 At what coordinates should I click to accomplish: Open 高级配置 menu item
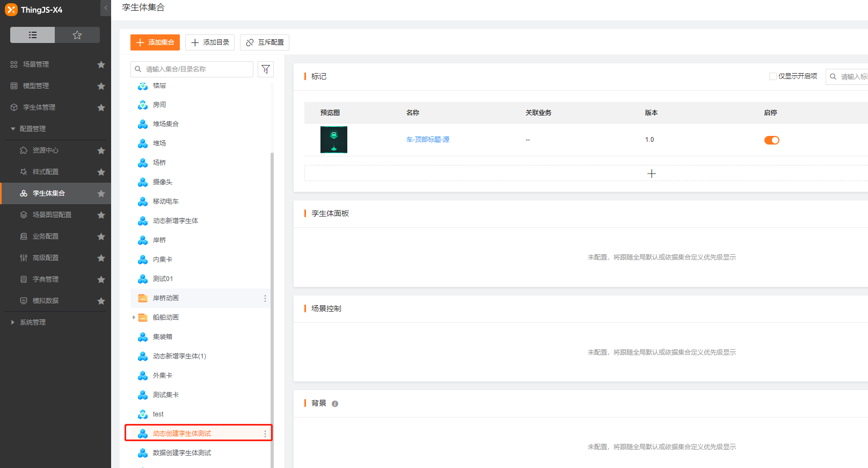pos(46,258)
